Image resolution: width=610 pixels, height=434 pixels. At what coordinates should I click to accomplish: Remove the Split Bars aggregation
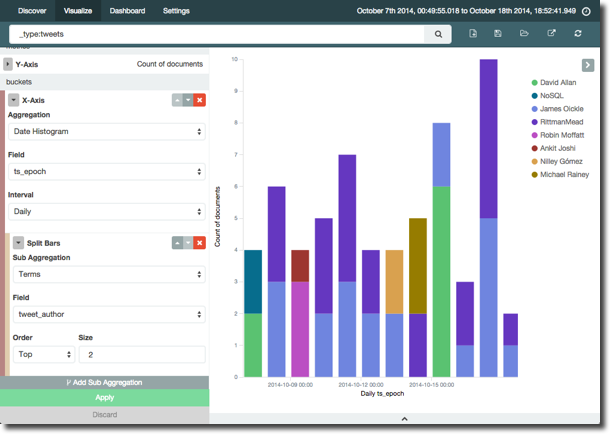coord(199,242)
